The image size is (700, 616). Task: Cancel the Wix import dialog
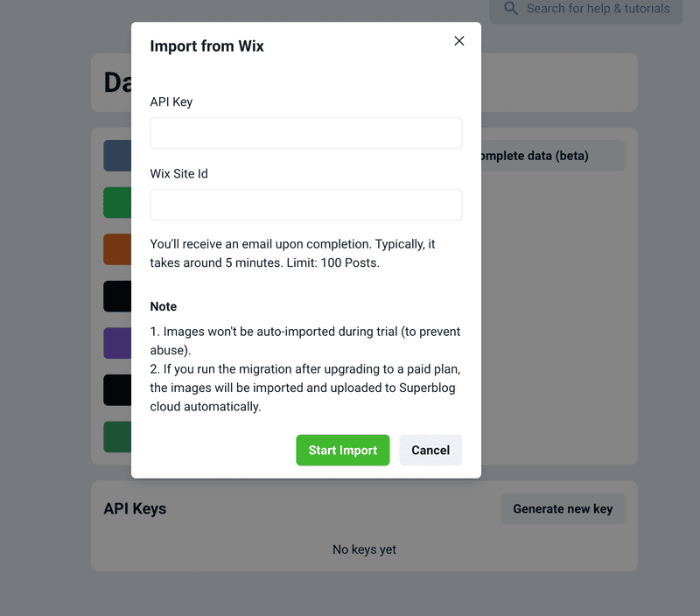(430, 450)
